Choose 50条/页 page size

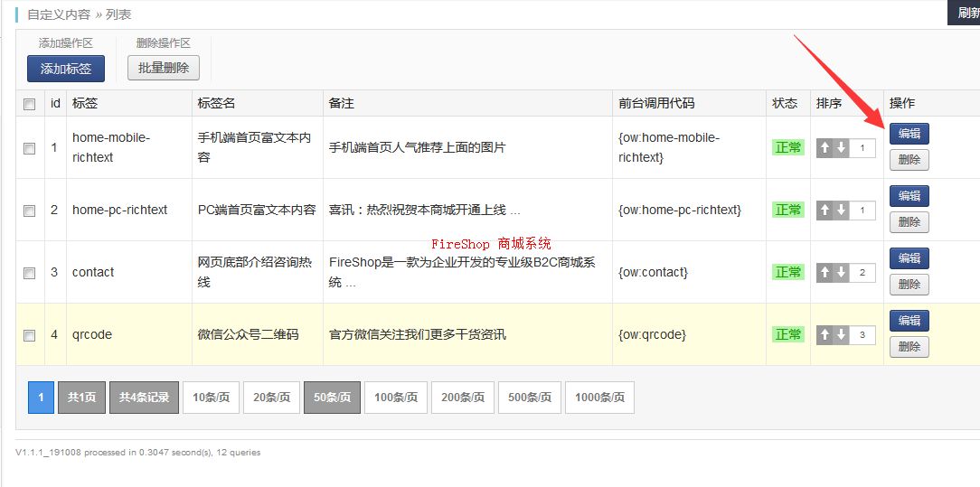333,398
